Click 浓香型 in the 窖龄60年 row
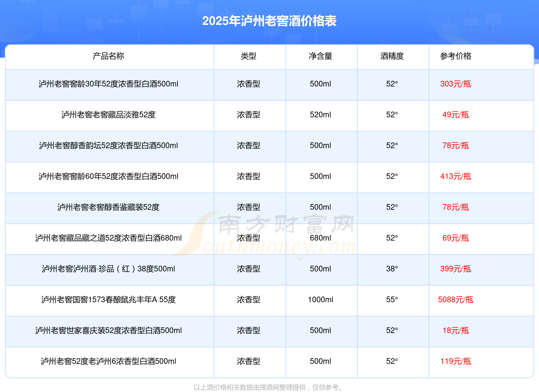The height and width of the screenshot is (392, 539). click(x=249, y=176)
